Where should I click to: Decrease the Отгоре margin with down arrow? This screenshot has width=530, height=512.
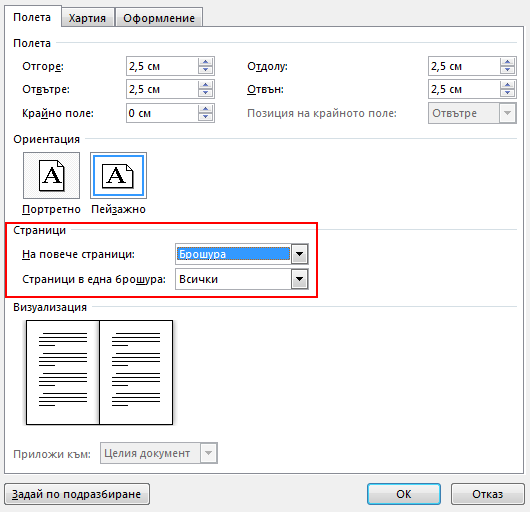(x=206, y=70)
